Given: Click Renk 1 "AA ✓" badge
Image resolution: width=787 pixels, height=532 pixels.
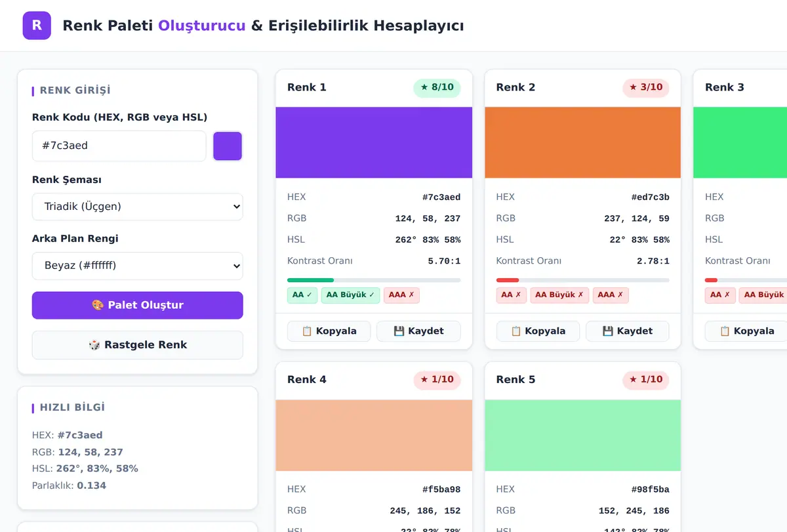Looking at the screenshot, I should click(302, 295).
